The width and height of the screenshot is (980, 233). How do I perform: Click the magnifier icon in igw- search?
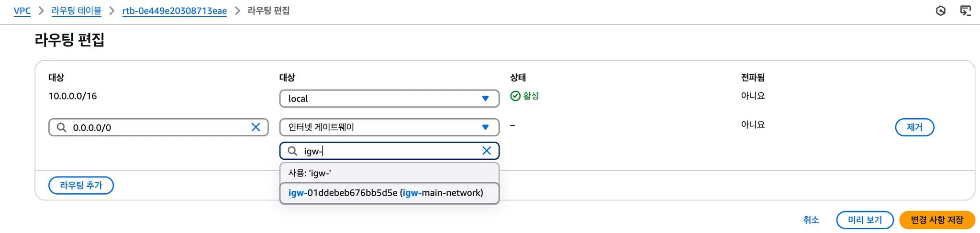292,151
